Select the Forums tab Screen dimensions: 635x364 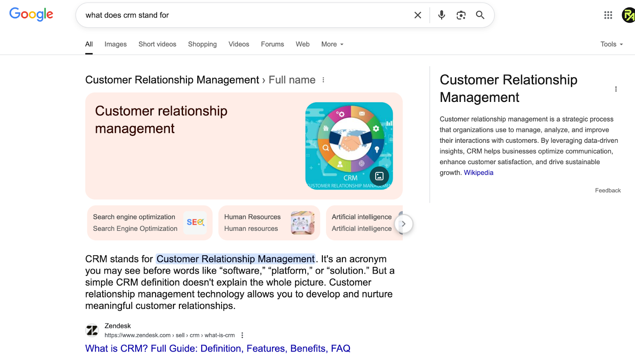click(x=272, y=44)
